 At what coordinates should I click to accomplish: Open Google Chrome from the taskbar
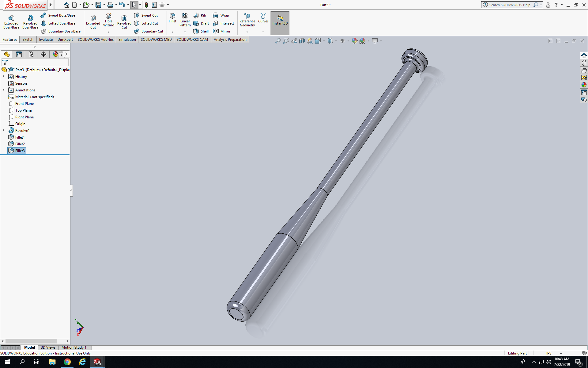pos(67,362)
